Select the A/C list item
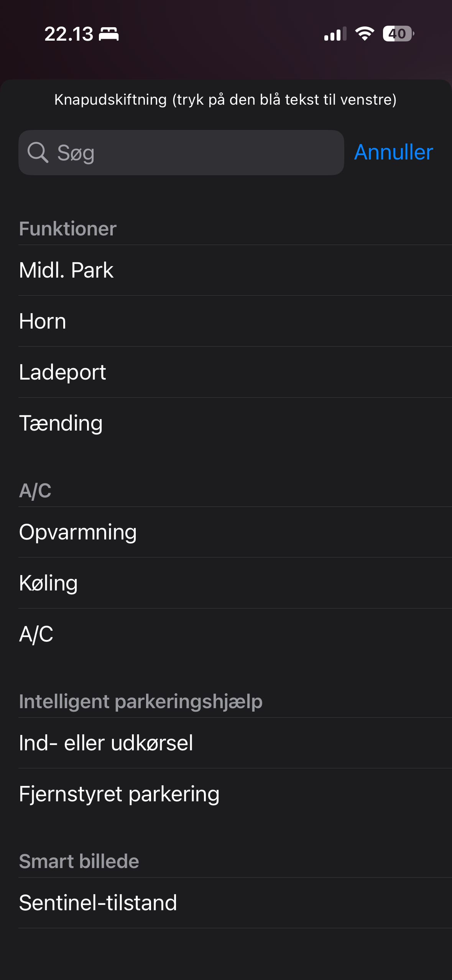The width and height of the screenshot is (452, 980). coord(36,634)
